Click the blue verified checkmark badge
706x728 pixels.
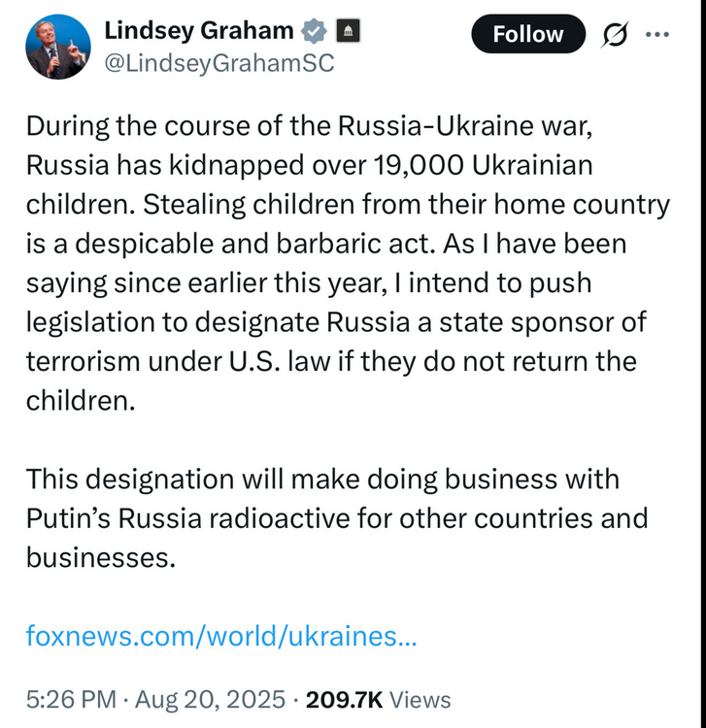pos(314,31)
